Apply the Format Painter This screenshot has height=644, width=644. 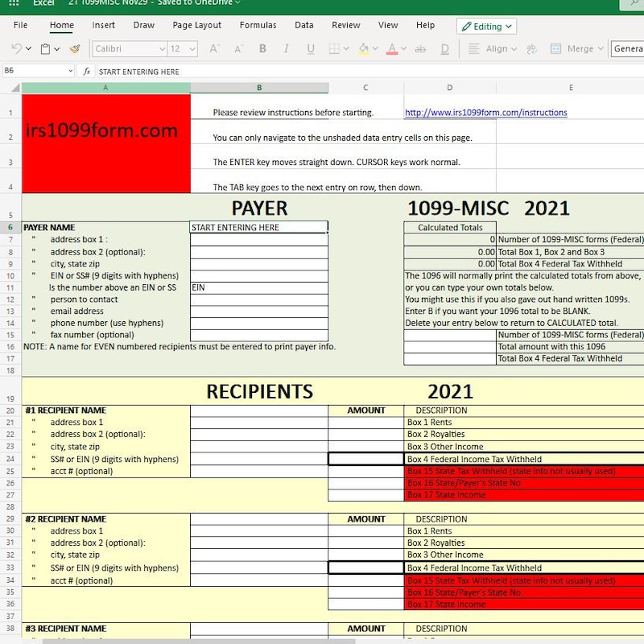(x=75, y=48)
